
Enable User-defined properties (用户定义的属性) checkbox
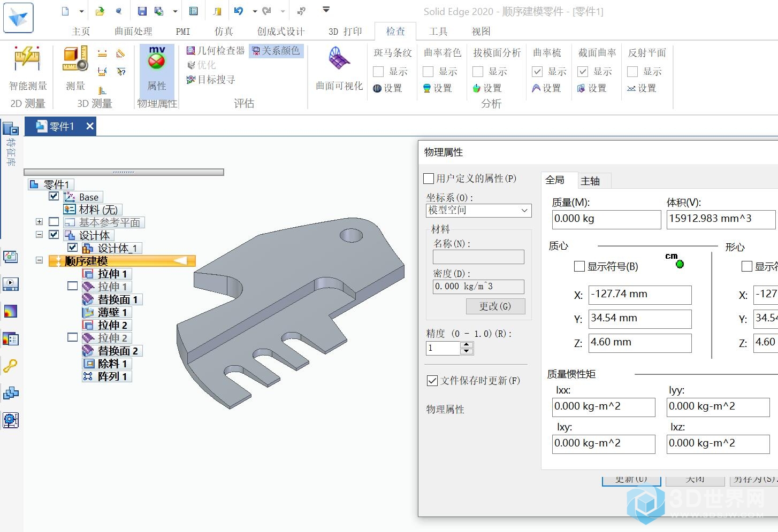429,179
